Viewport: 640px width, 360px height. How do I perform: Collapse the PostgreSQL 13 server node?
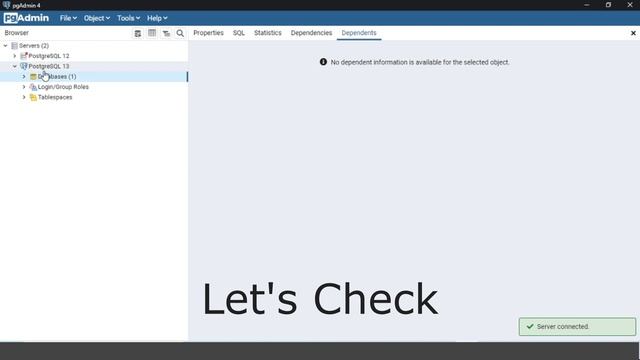pyautogui.click(x=15, y=66)
